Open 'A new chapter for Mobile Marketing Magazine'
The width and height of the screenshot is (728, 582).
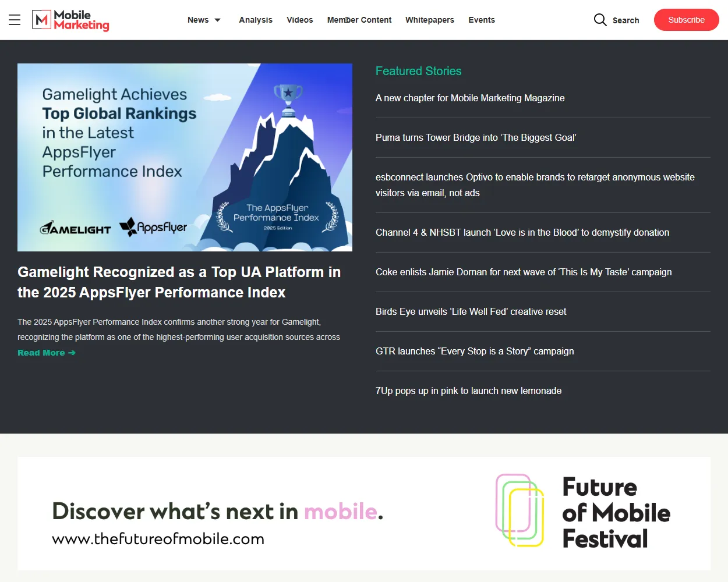pos(470,98)
